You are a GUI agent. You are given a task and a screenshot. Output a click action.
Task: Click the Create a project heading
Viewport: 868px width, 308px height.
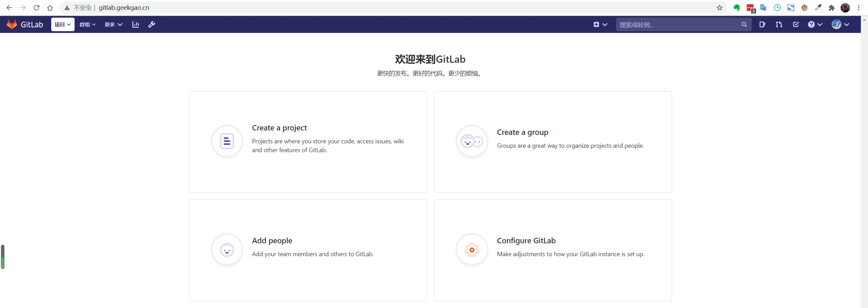[279, 128]
